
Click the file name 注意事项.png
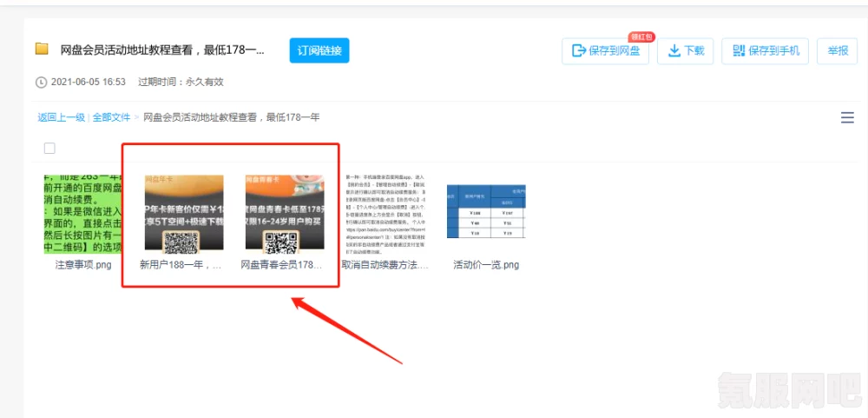83,265
